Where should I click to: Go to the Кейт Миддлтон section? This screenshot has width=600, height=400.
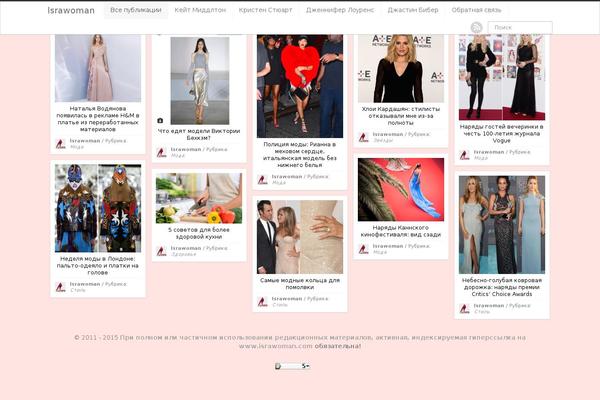200,10
